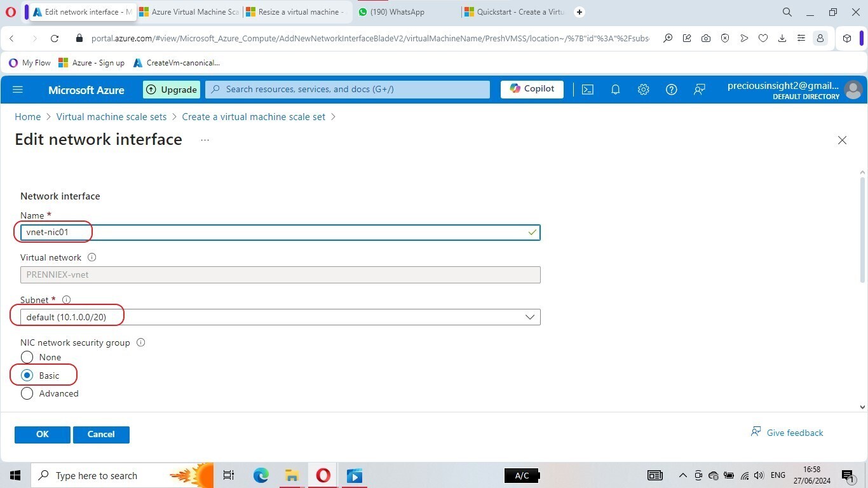The image size is (868, 488).
Task: Open Opera easy setup sliders icon
Action: point(801,38)
